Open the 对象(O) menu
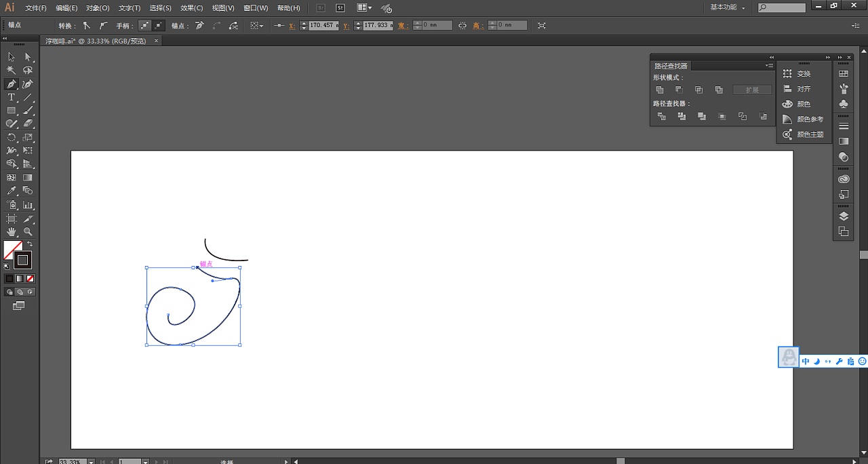The height and width of the screenshot is (464, 868). [98, 8]
